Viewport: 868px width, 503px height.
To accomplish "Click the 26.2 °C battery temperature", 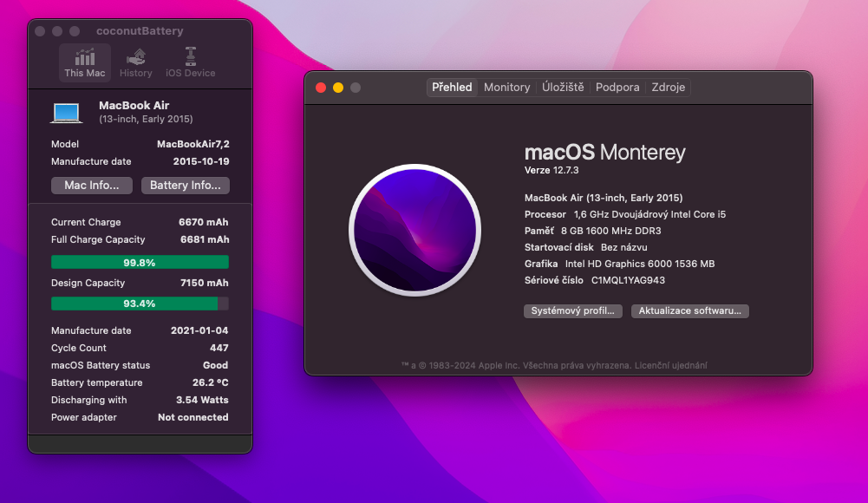I will (x=211, y=382).
